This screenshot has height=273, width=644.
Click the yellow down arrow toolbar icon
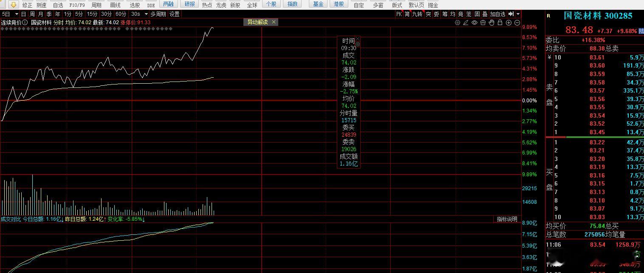click(14, 5)
